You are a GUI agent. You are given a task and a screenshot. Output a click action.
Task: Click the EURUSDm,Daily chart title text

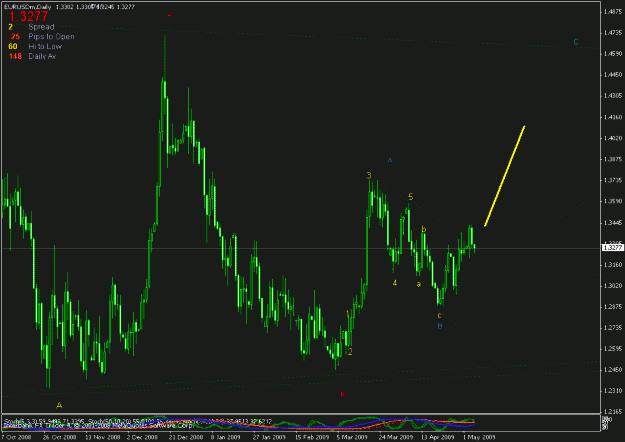coord(28,7)
